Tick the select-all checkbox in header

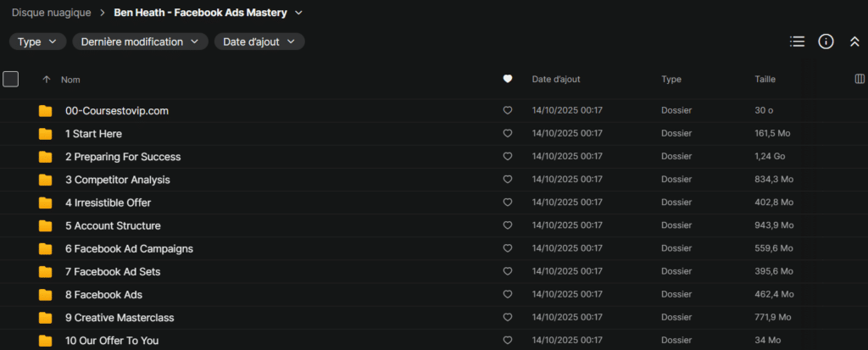tap(11, 79)
